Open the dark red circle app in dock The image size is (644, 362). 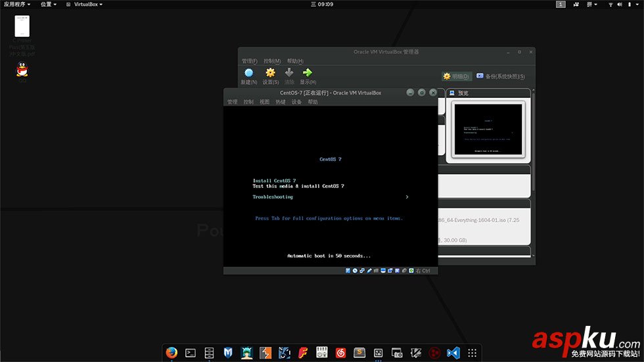[x=434, y=353]
